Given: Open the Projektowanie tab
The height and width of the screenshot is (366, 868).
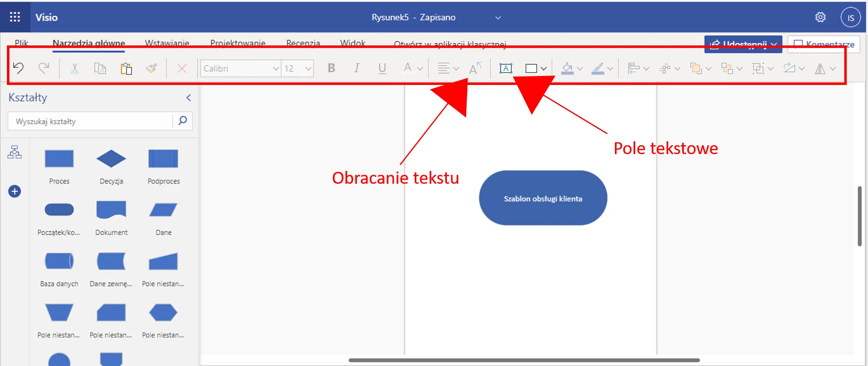Looking at the screenshot, I should click(x=238, y=42).
